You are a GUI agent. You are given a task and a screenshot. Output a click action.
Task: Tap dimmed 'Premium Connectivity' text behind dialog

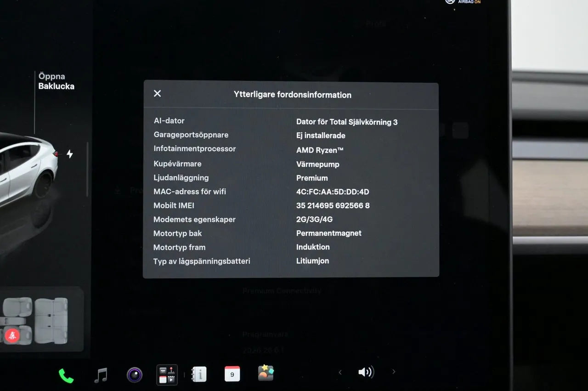[x=282, y=291]
